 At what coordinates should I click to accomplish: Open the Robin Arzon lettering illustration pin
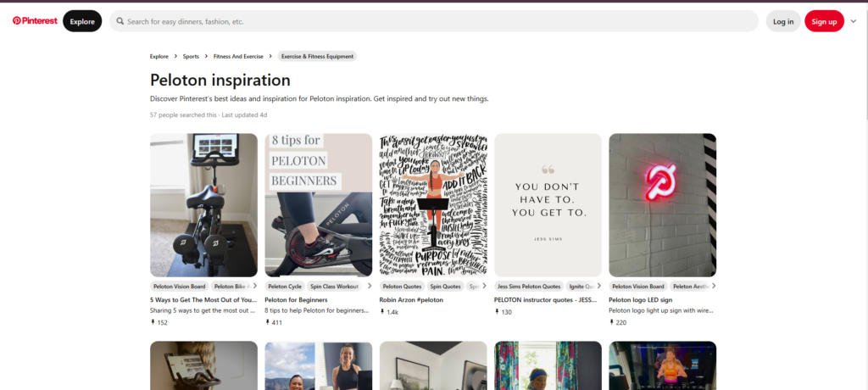tap(433, 205)
